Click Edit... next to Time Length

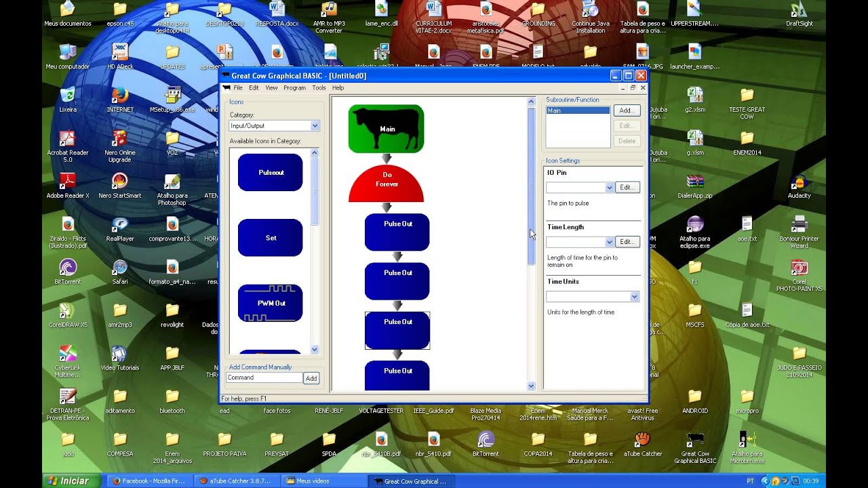(x=627, y=242)
